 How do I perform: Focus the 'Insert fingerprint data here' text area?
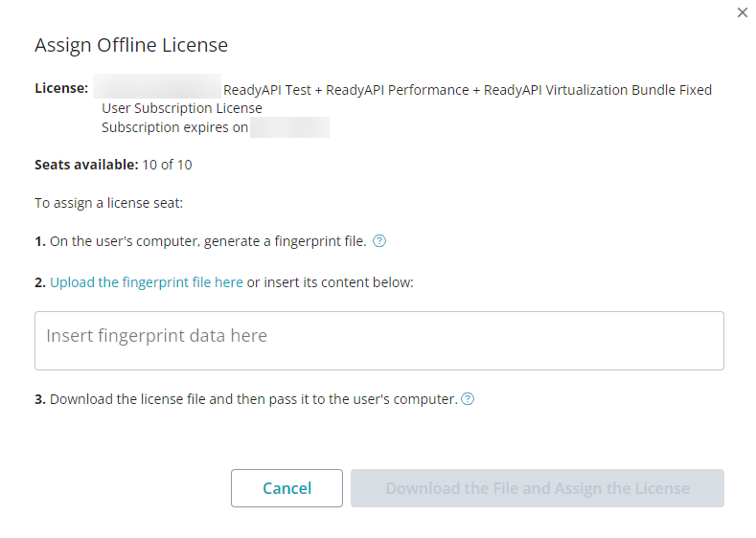(x=379, y=341)
